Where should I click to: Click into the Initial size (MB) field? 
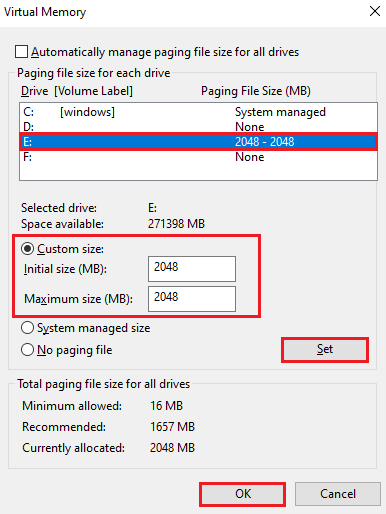[x=192, y=269]
